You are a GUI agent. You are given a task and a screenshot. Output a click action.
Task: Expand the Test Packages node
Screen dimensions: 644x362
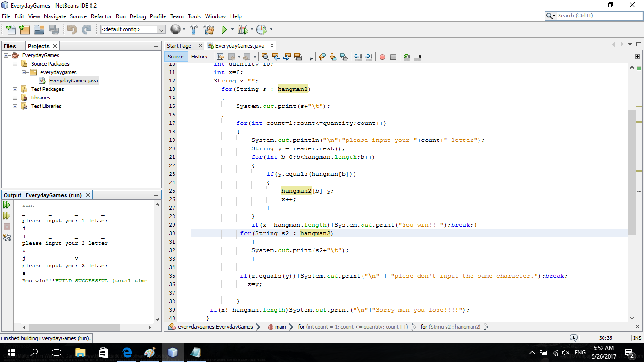(x=16, y=89)
